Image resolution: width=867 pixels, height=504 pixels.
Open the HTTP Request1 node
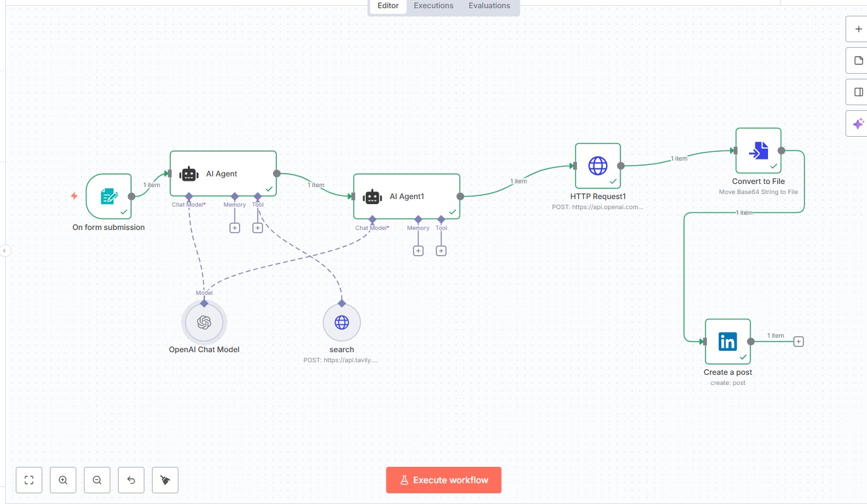click(597, 166)
